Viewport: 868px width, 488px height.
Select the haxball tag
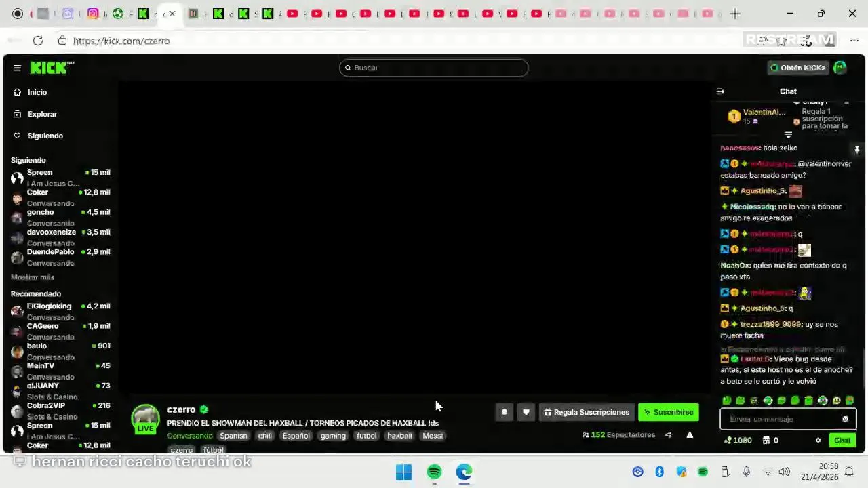pos(399,436)
